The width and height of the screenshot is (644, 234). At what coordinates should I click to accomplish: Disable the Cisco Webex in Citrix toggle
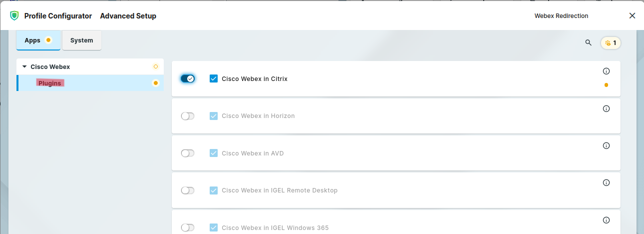pyautogui.click(x=188, y=78)
